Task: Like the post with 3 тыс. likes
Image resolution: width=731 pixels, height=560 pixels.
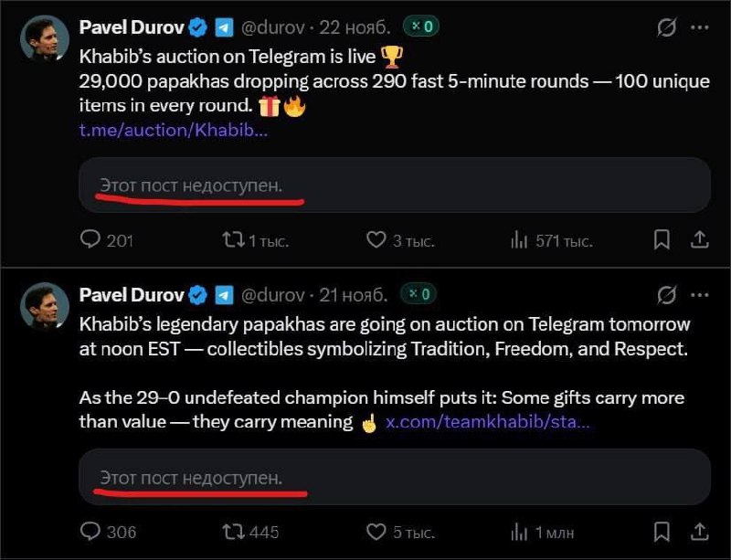Action: click(376, 240)
